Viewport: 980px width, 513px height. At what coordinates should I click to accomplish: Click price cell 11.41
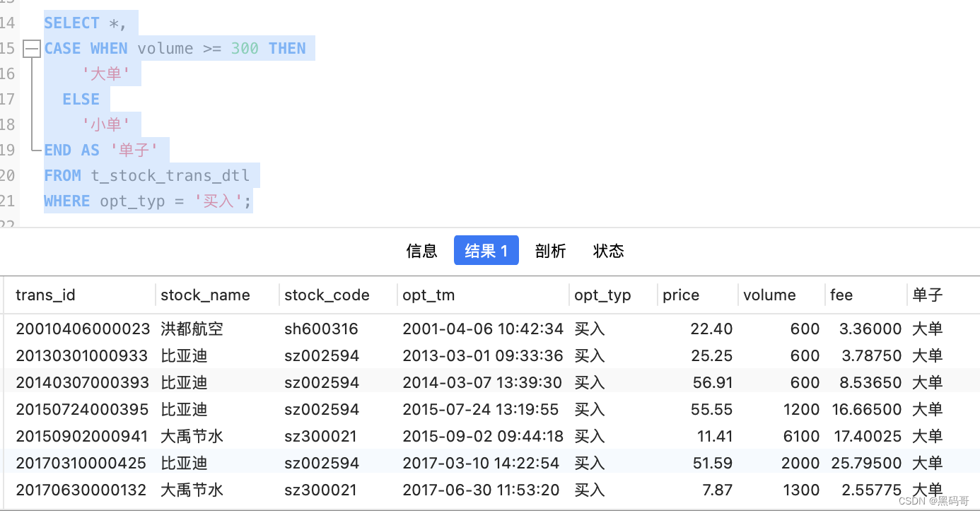[715, 436]
